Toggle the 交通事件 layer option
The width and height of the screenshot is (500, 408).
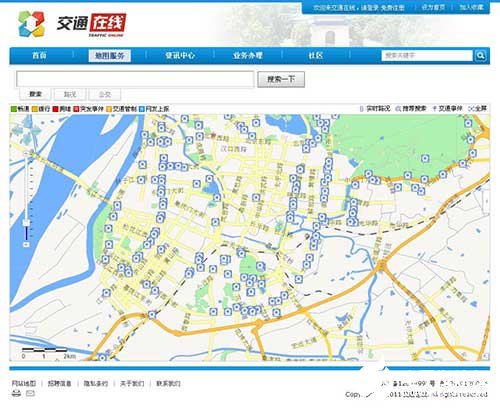click(447, 108)
